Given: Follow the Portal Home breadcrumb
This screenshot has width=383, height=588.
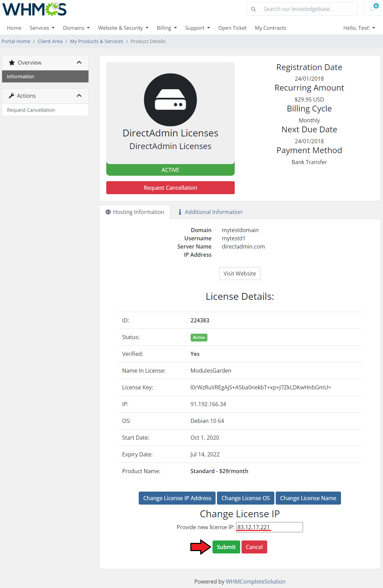Looking at the screenshot, I should click(16, 41).
